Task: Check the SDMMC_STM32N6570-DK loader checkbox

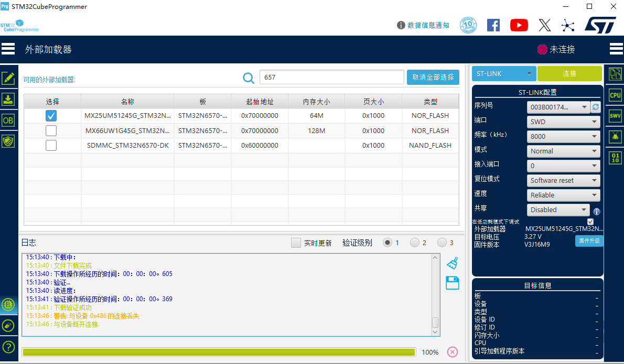Action: 51,146
